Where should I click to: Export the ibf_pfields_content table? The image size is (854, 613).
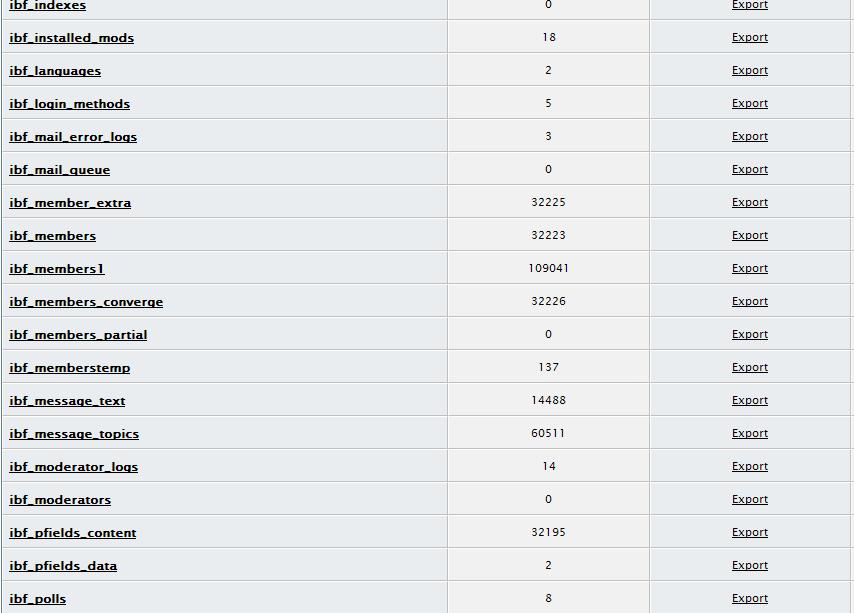coord(749,532)
